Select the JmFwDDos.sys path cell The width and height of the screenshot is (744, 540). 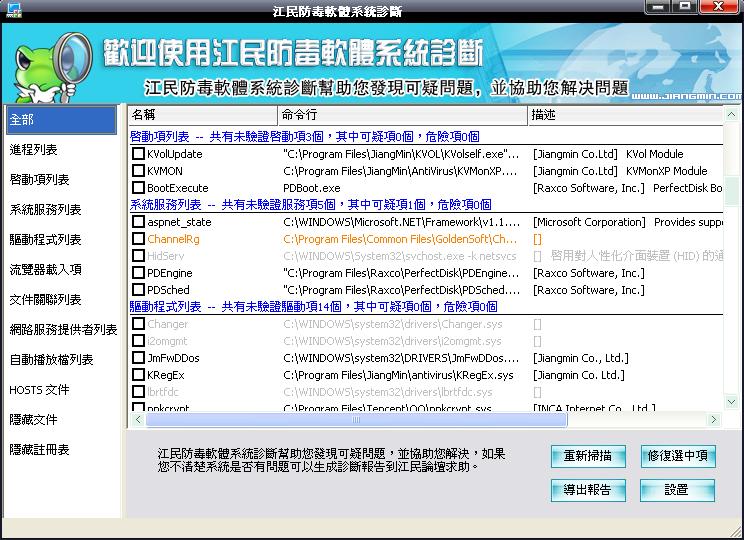[401, 358]
